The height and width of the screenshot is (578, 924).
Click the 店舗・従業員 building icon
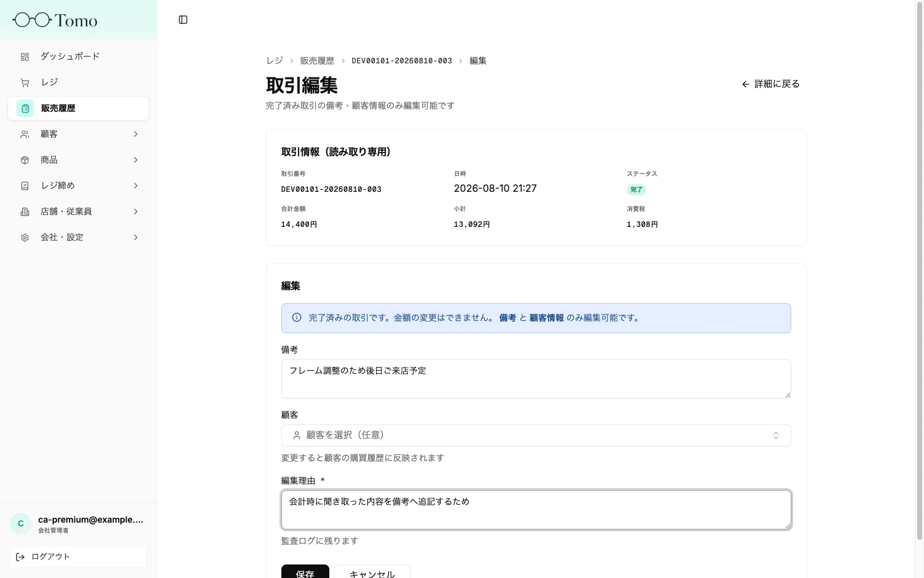[25, 212]
